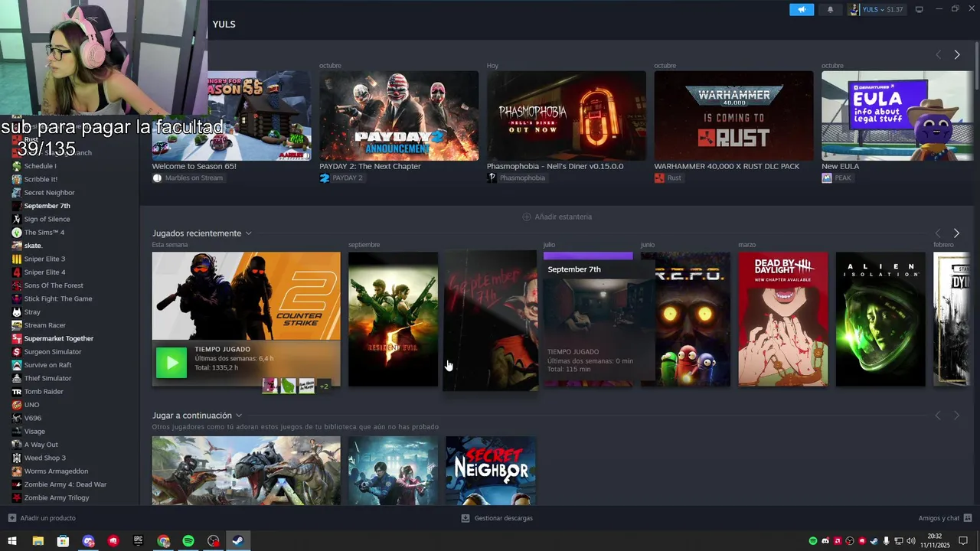Open the Dead by Daylight cover
Screen dimensions: 980x551
[x=782, y=319]
